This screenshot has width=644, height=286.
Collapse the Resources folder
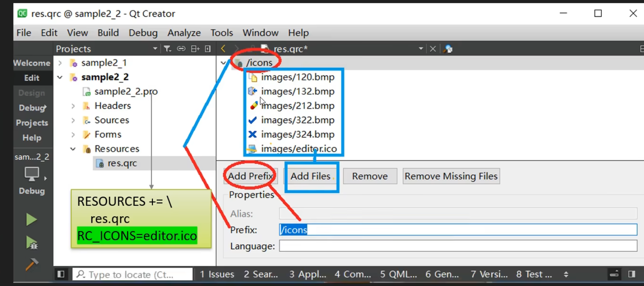click(x=73, y=149)
